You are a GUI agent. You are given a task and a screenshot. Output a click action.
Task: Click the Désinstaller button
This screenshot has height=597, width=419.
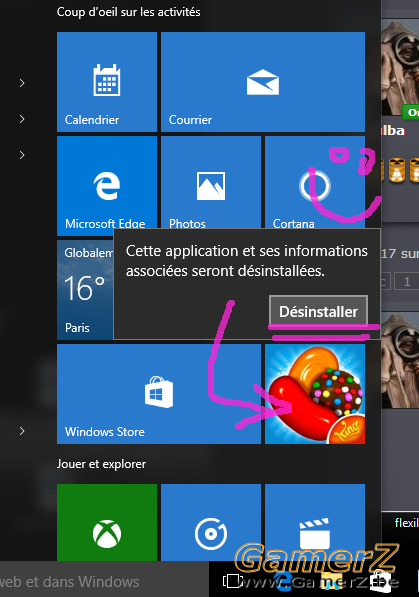tap(318, 311)
